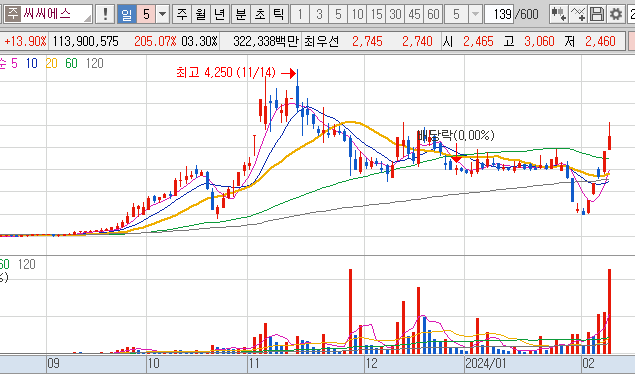Switch to weekly 주 chart period

pyautogui.click(x=181, y=14)
